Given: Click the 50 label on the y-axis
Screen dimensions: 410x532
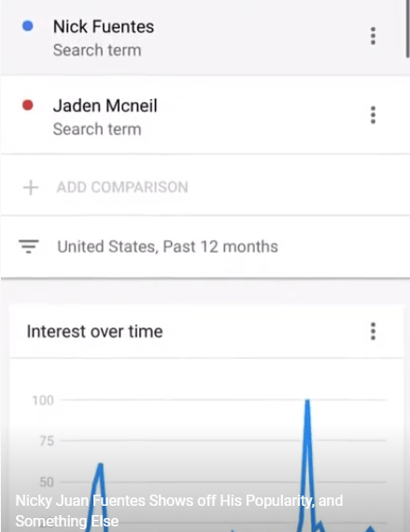Looking at the screenshot, I should (x=47, y=482).
